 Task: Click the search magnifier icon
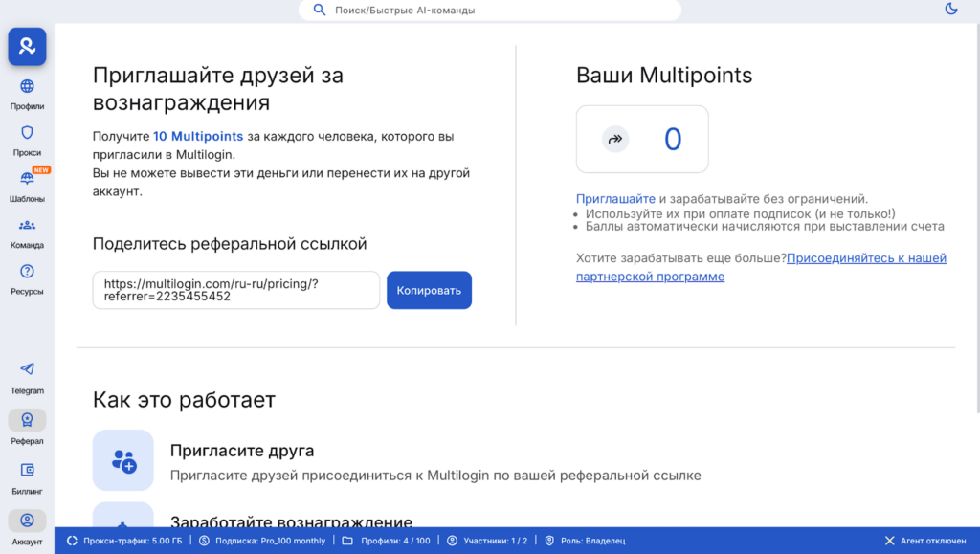click(x=320, y=10)
